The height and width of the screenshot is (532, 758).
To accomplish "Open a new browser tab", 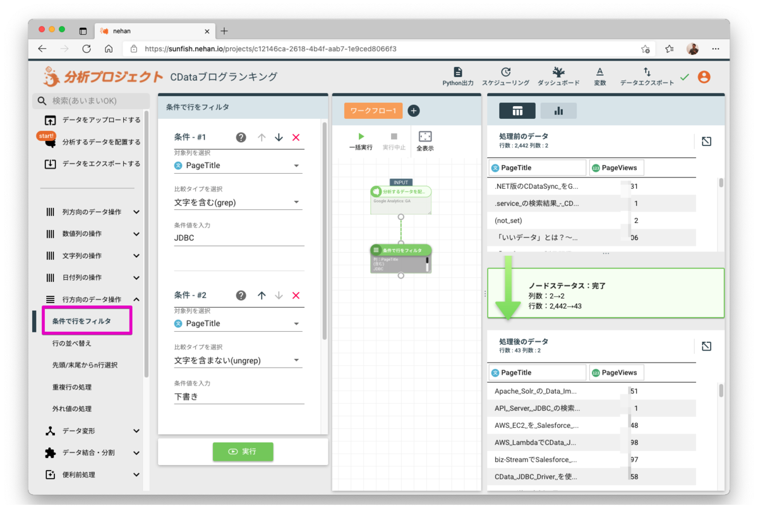I will (224, 31).
